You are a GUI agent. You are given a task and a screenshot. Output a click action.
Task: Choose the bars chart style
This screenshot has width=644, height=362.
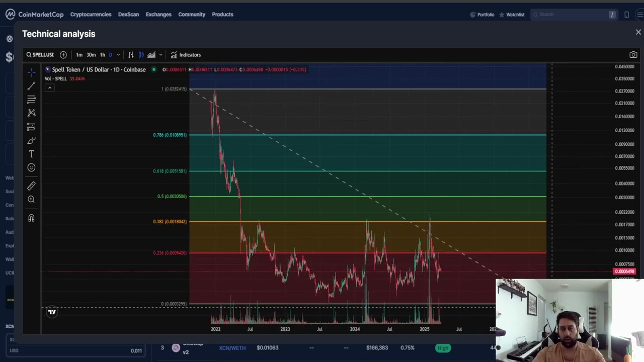pos(131,55)
